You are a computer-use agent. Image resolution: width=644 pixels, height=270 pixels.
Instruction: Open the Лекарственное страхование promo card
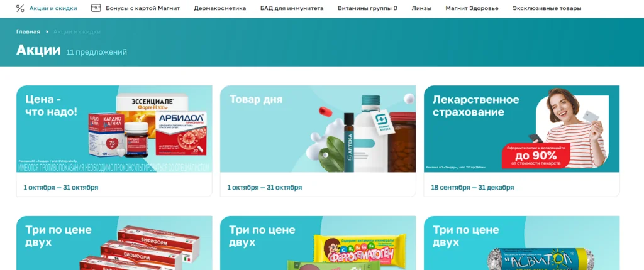point(521,141)
